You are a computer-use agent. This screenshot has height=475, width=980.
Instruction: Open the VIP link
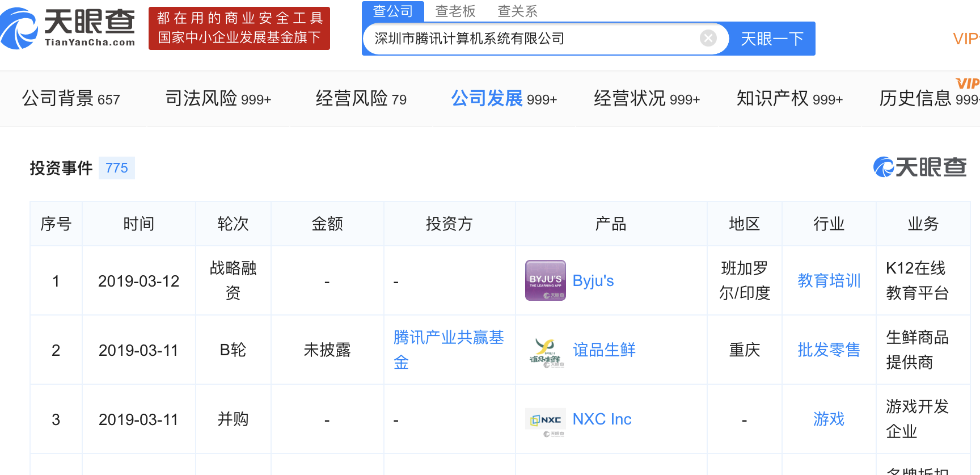tap(966, 39)
